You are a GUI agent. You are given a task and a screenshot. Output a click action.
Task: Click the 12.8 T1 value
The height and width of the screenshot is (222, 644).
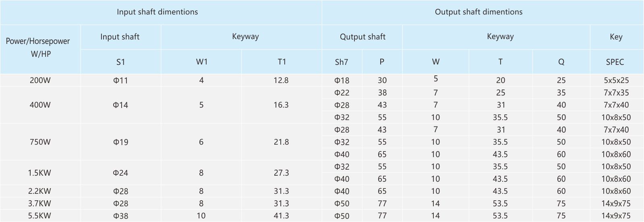281,80
